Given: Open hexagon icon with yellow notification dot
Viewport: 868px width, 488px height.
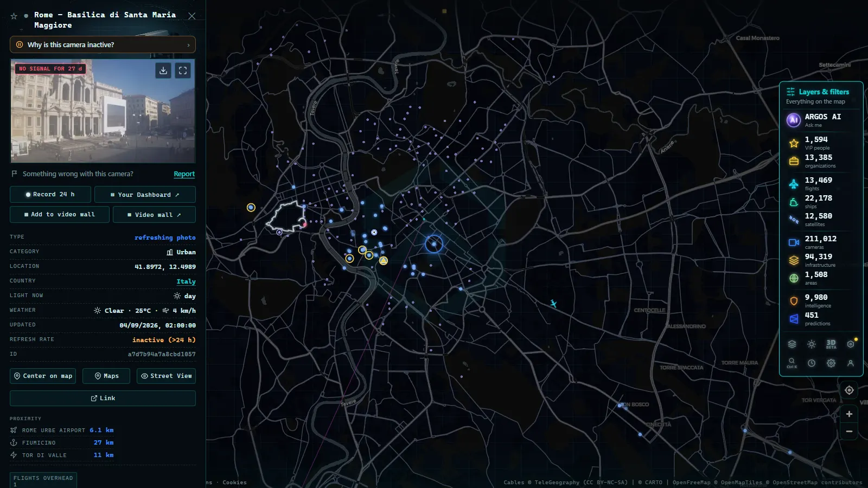Looking at the screenshot, I should pos(851,344).
